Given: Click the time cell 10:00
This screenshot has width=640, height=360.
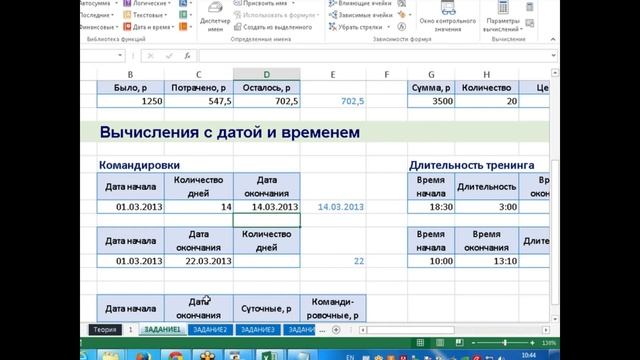Looking at the screenshot, I should [x=431, y=261].
